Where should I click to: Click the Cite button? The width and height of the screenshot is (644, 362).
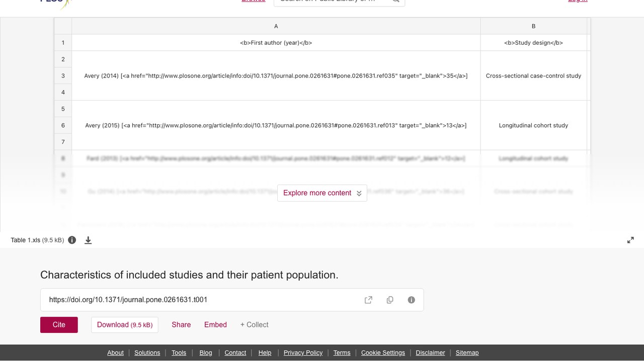(59, 325)
